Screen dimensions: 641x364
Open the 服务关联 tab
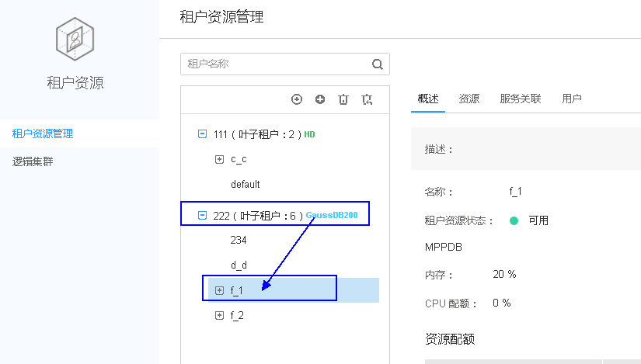[521, 99]
